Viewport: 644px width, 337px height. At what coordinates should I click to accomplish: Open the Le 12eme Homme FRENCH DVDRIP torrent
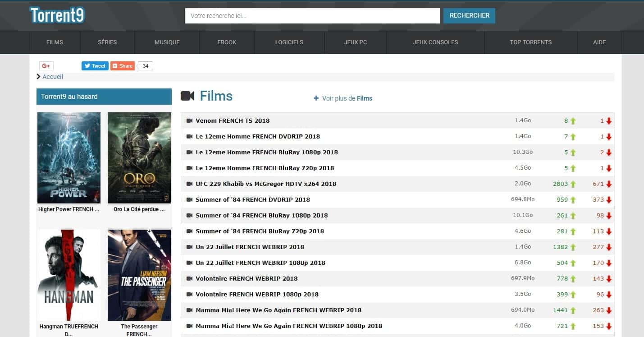point(257,136)
